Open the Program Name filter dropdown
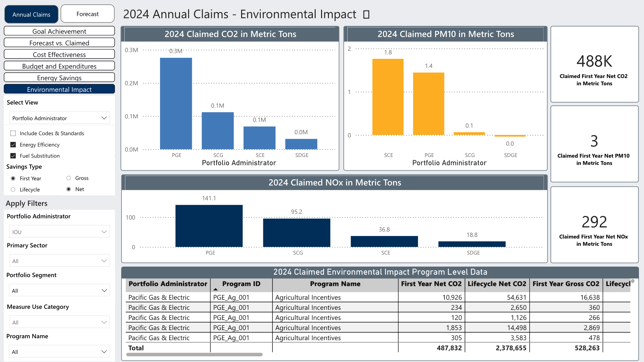Image resolution: width=644 pixels, height=362 pixels. tap(60, 352)
